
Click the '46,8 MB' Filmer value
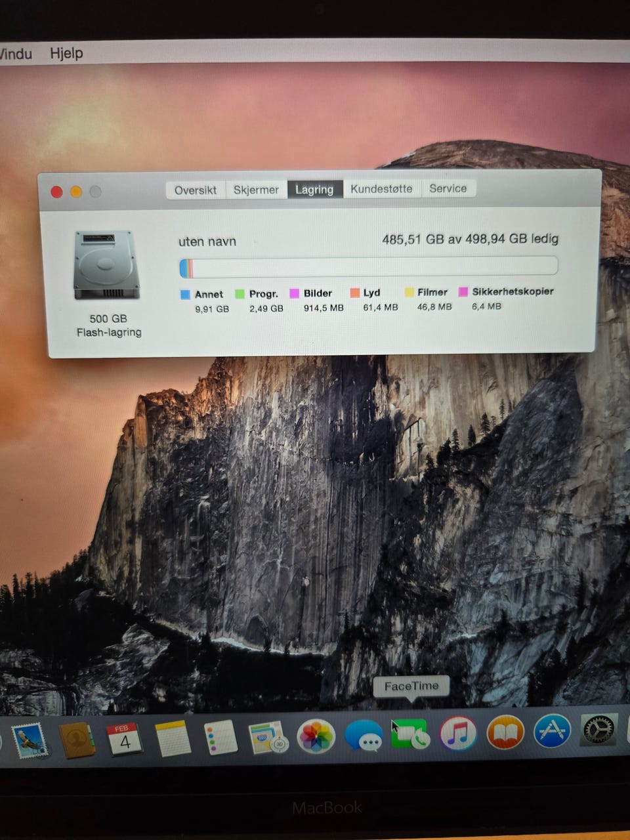pos(434,306)
